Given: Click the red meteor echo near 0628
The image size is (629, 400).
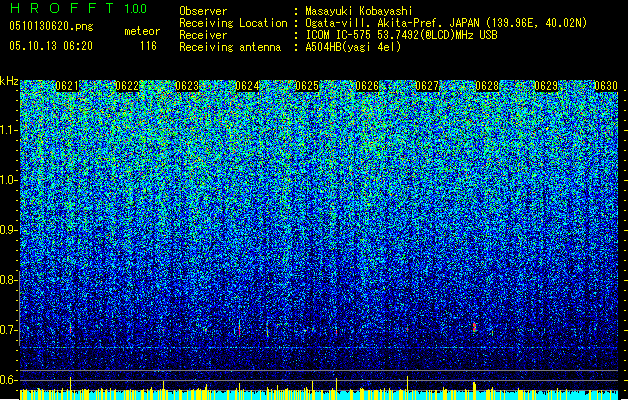Looking at the screenshot, I should [x=475, y=327].
